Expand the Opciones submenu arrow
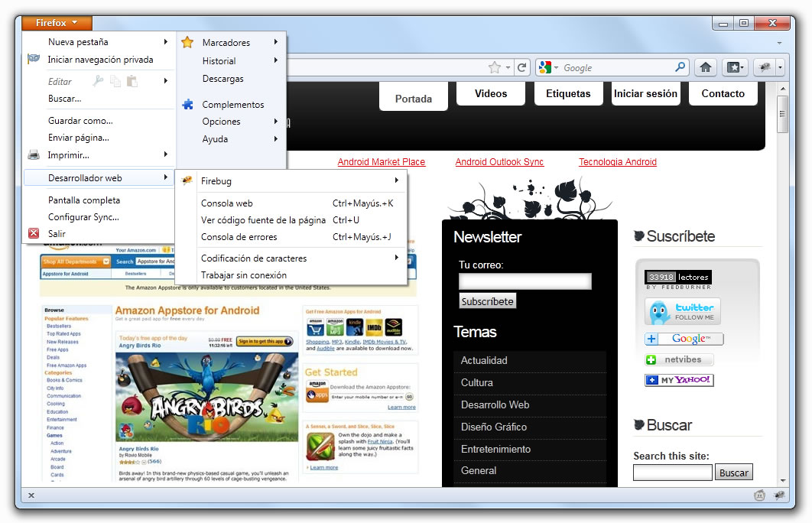 point(275,121)
